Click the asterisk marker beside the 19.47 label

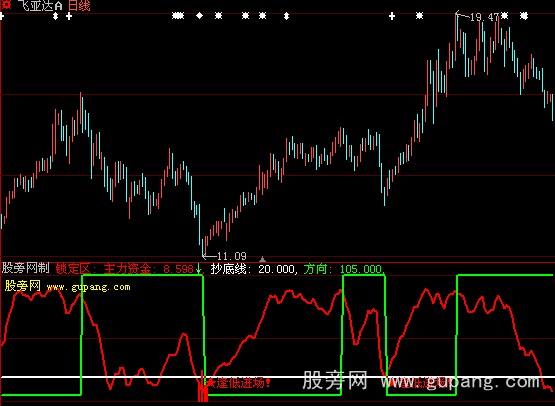tap(504, 16)
